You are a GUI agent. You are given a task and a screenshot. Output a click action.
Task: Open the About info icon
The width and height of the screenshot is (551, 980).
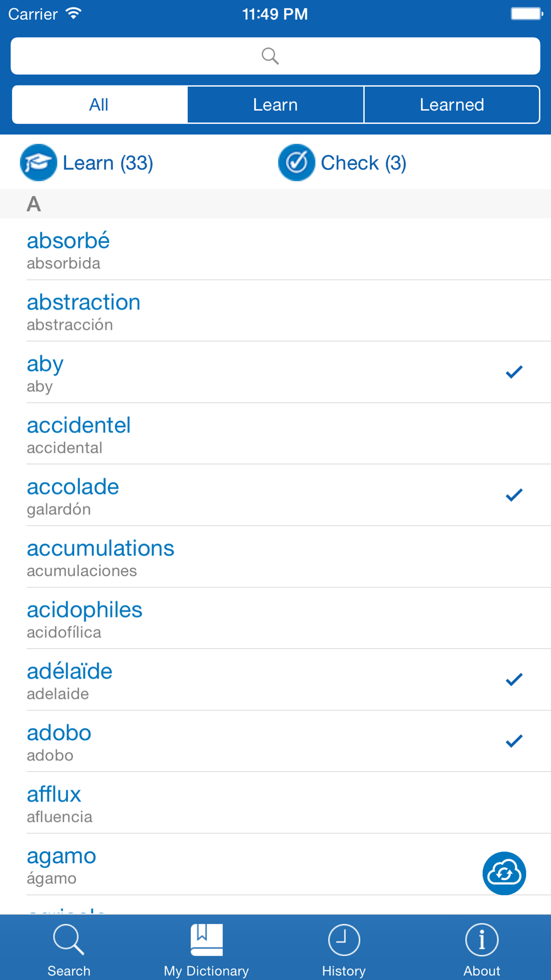tap(482, 940)
